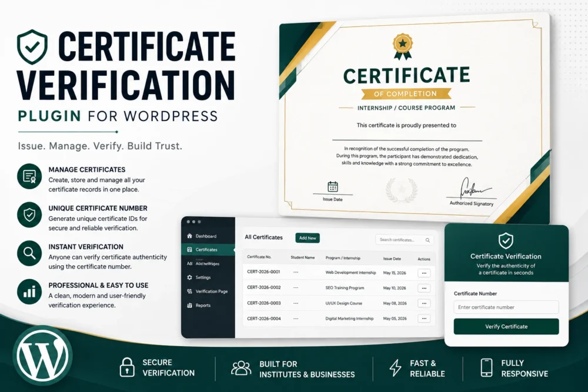Click the Search certificates field
The width and height of the screenshot is (588, 392).
405,240
